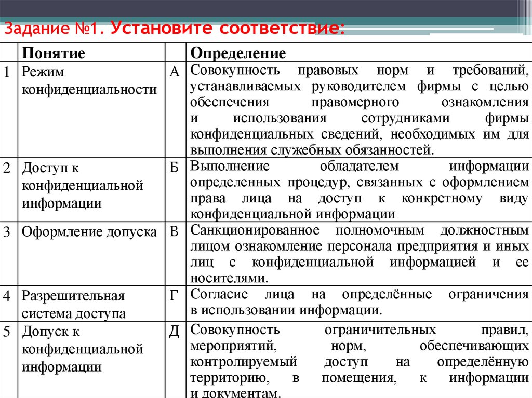This screenshot has width=532, height=398.
Task: Click the cell 'Оформление допуска'
Action: pos(91,254)
